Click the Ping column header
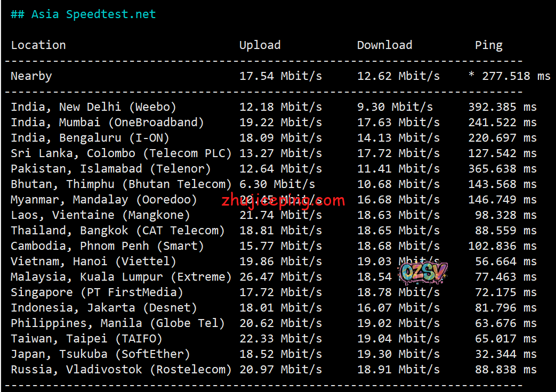556x392 pixels. point(488,45)
